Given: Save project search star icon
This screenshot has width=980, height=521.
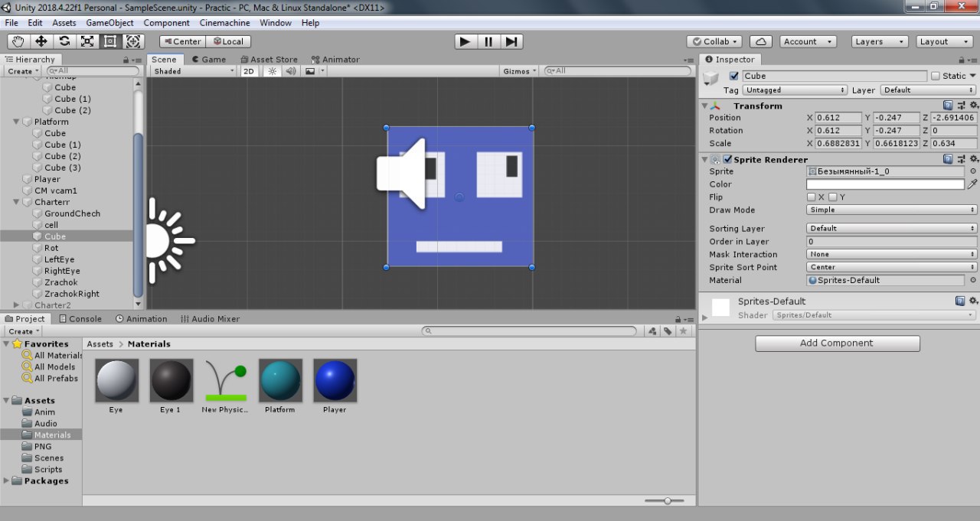Looking at the screenshot, I should (x=684, y=331).
